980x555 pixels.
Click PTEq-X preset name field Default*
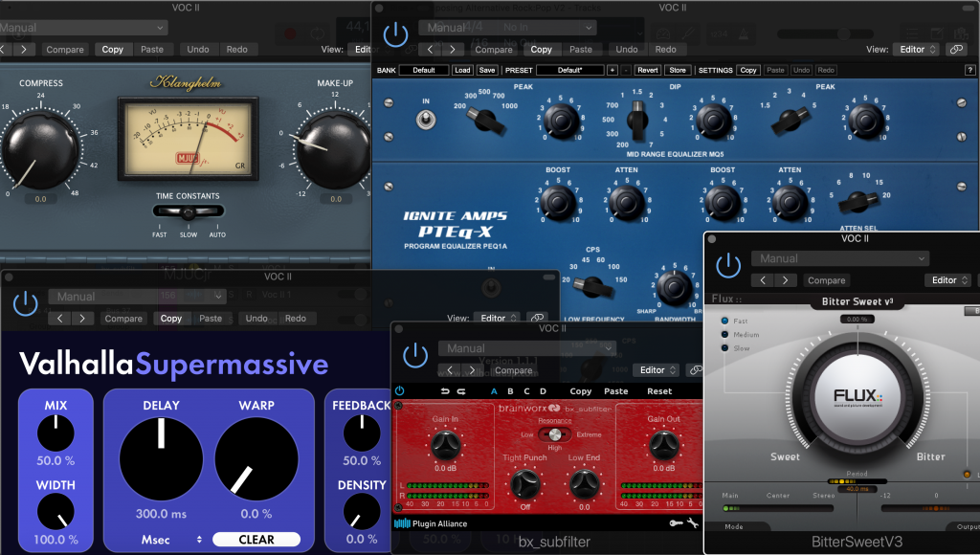570,70
